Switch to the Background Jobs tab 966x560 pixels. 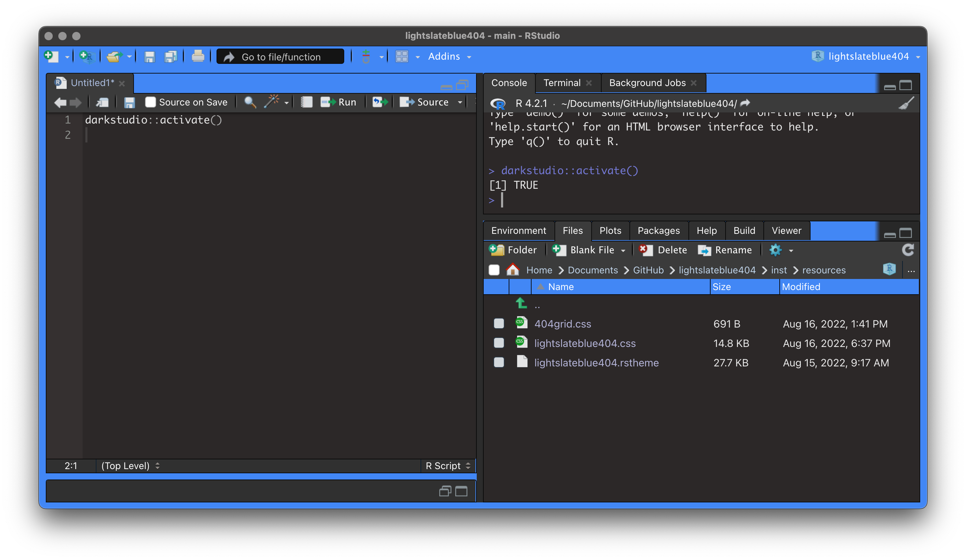[x=647, y=83]
